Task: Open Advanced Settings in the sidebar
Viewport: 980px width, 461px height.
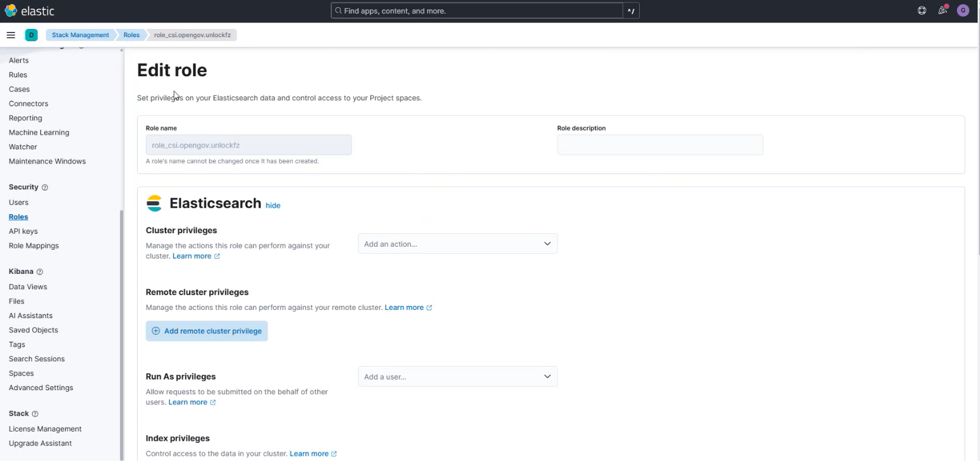Action: 41,388
